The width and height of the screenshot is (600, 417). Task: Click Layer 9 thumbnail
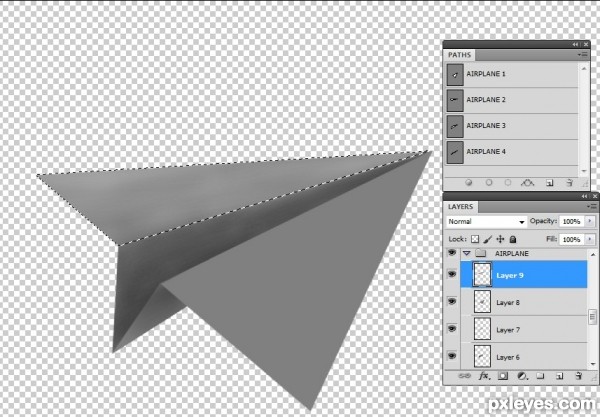point(482,274)
